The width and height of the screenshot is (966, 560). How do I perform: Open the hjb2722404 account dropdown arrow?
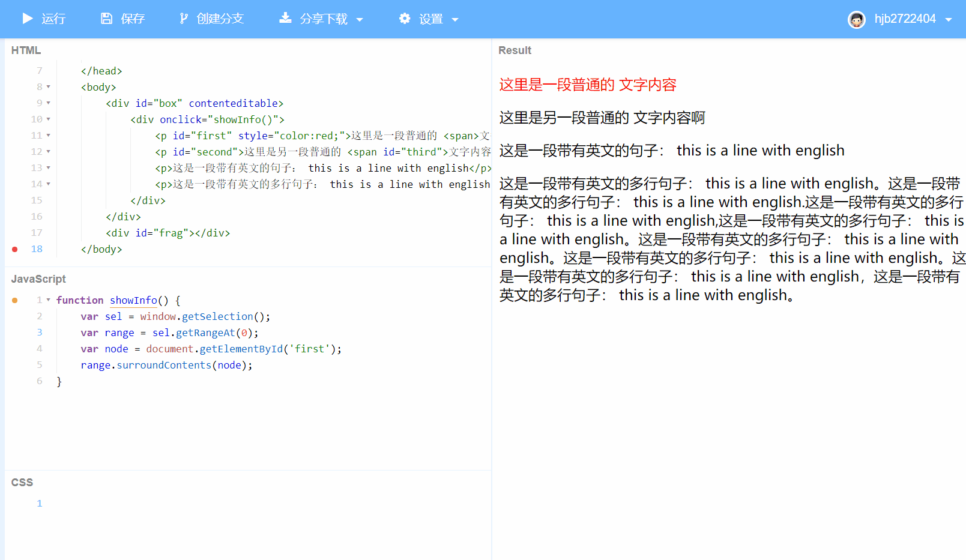949,20
